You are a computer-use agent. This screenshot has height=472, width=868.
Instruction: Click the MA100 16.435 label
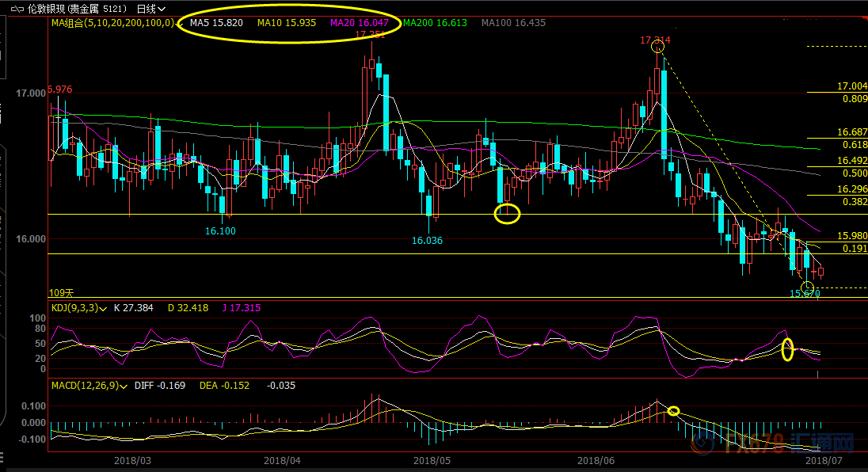point(514,23)
